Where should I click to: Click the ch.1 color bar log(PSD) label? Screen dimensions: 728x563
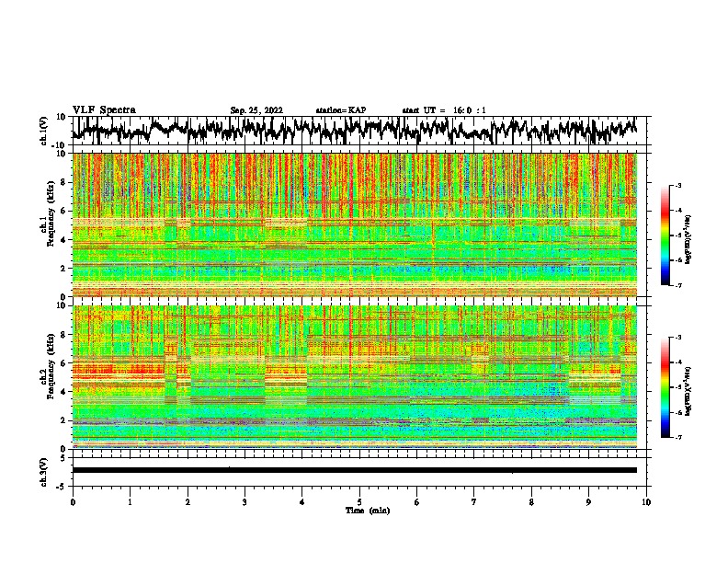(x=688, y=240)
